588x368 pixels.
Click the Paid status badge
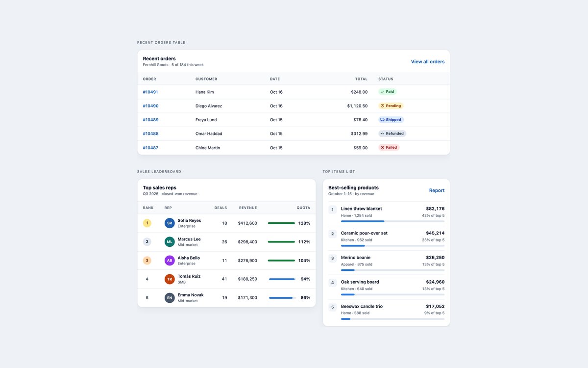(x=387, y=92)
